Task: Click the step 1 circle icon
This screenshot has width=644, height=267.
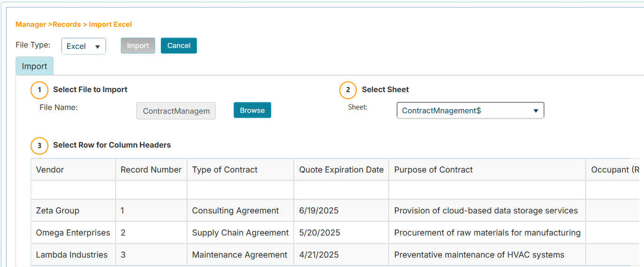Action: [39, 90]
